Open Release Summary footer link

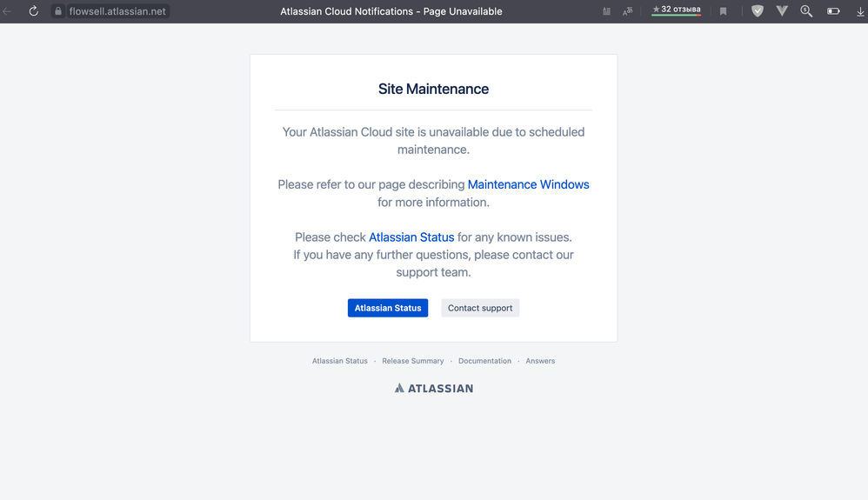(413, 361)
